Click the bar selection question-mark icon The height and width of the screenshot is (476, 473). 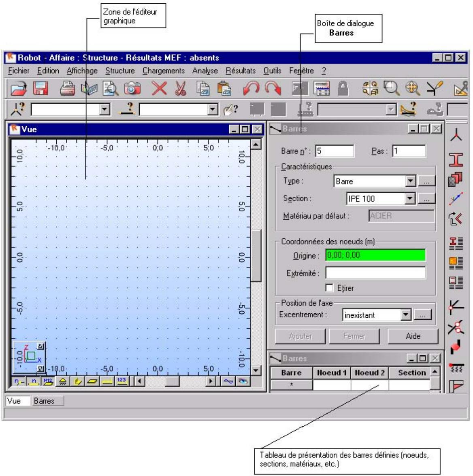click(x=127, y=109)
